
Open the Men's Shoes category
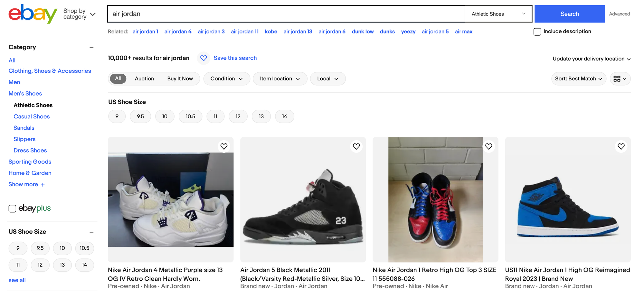[25, 94]
